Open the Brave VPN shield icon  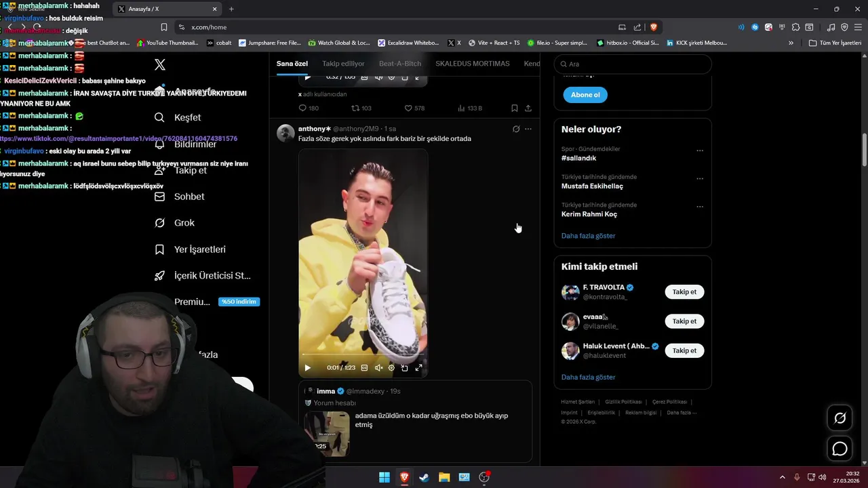(x=844, y=27)
